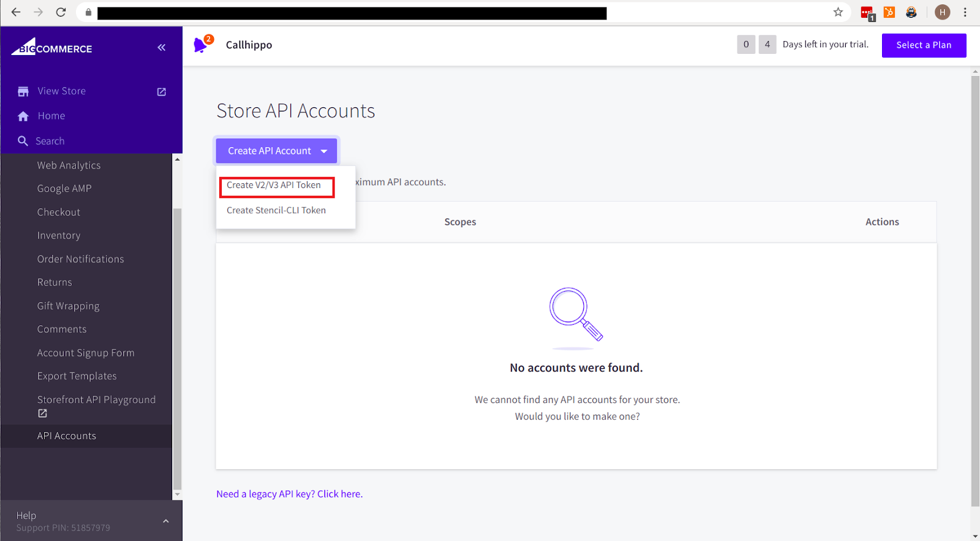Image resolution: width=980 pixels, height=541 pixels.
Task: Open Order Notifications settings
Action: coord(81,259)
